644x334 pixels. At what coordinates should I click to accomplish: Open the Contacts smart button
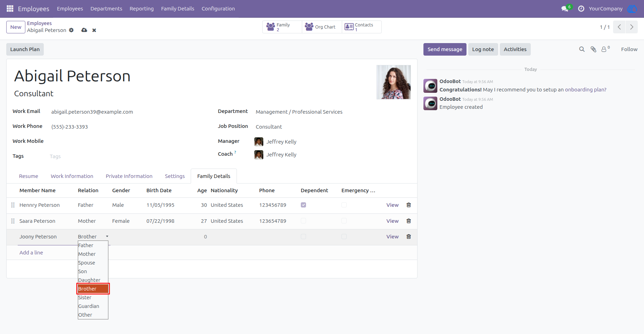362,27
